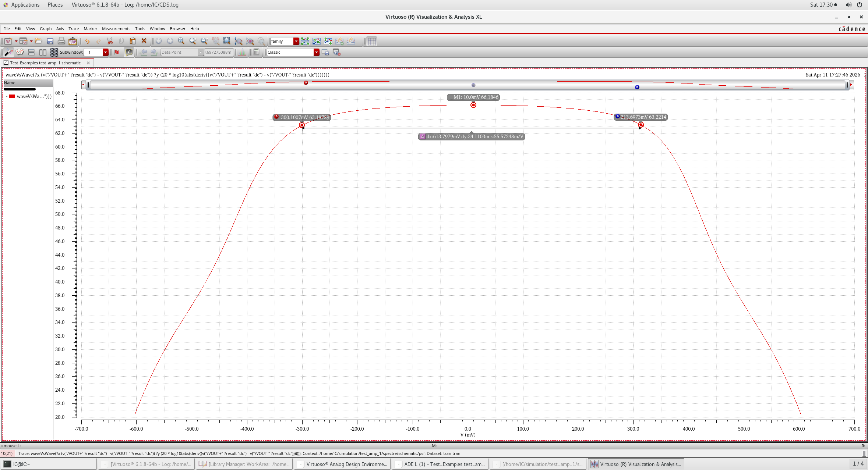Click the M1 marker label on graph

[473, 97]
